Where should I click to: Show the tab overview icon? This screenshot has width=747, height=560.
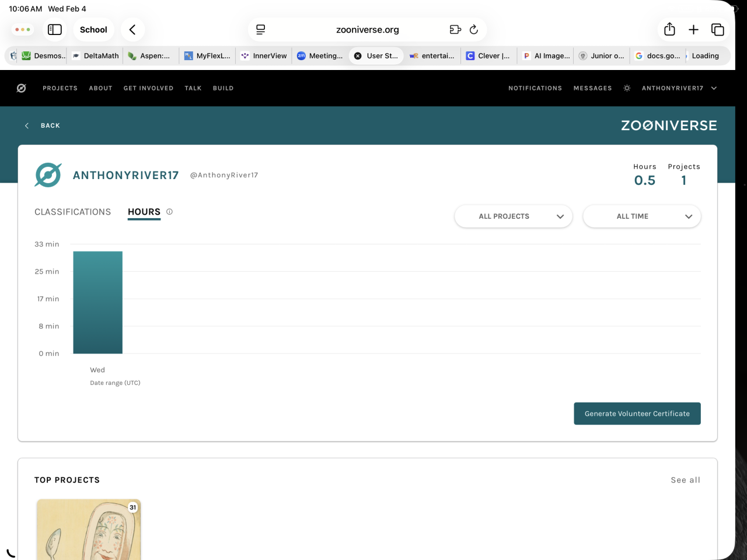pyautogui.click(x=718, y=30)
